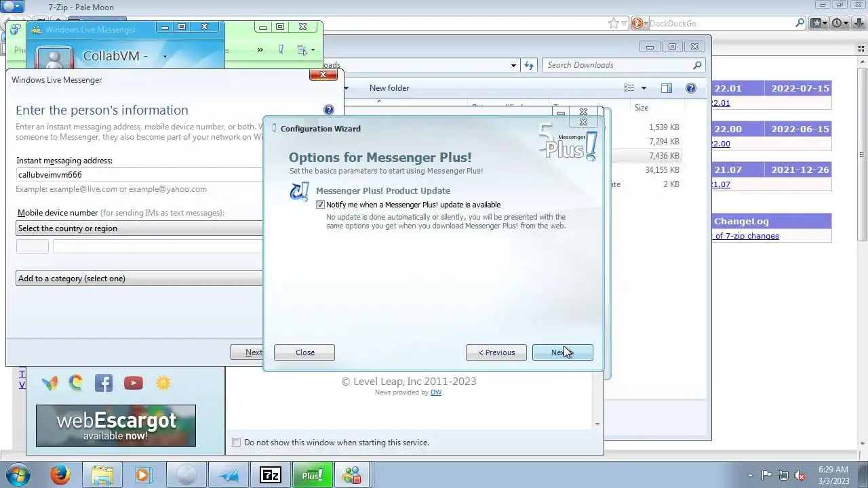
Task: Open the Explorer address history dropdown
Action: [513, 65]
